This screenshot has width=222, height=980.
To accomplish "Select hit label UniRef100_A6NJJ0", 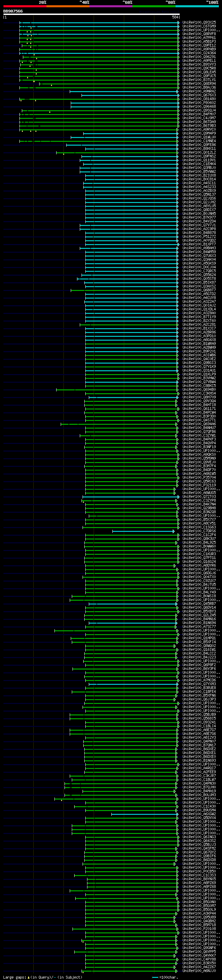I will tap(199, 971).
